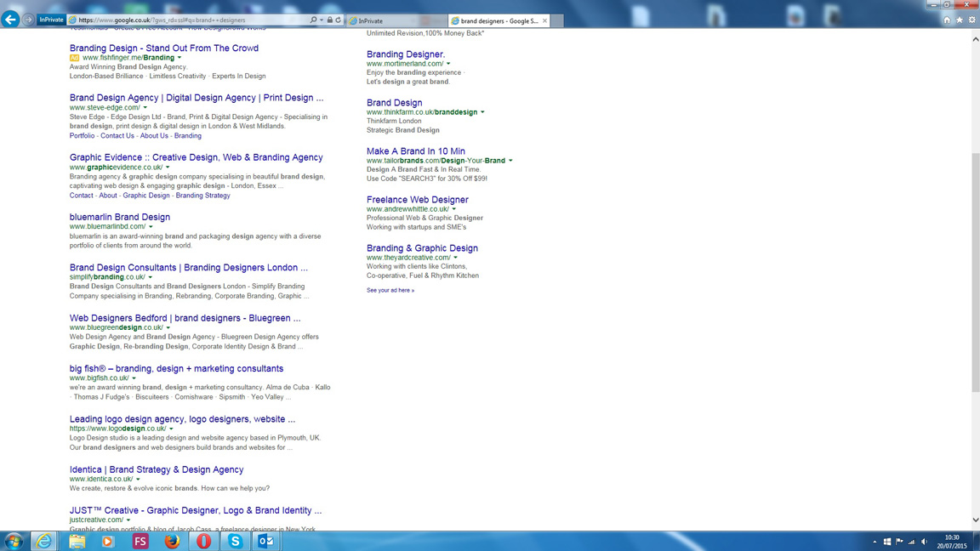Open dropdown arrow next to www.mortimerland.com

[448, 64]
